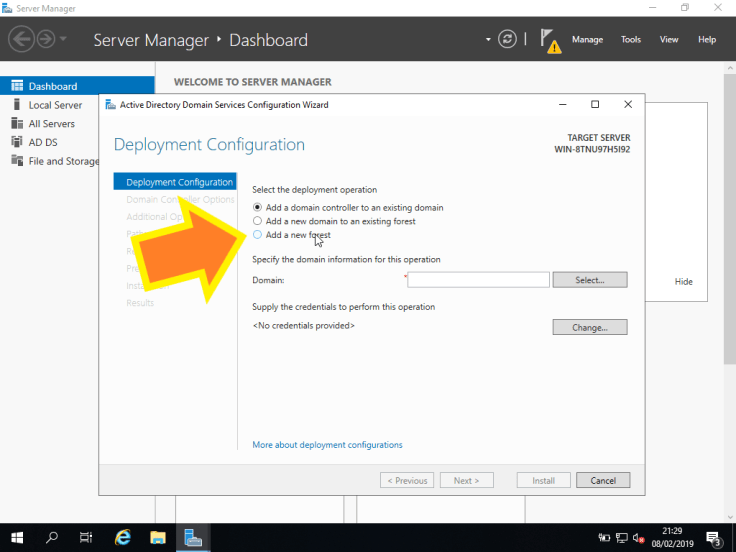Open More about deployment configurations link

point(327,445)
